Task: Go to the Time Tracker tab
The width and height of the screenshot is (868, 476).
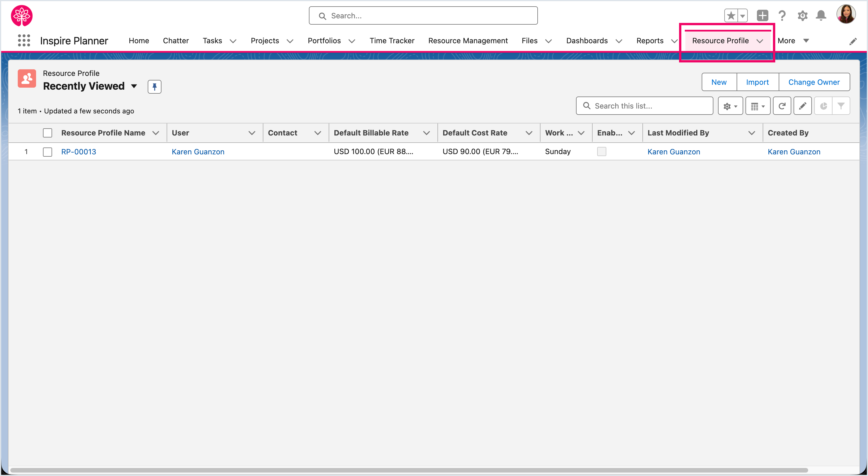Action: pyautogui.click(x=392, y=41)
